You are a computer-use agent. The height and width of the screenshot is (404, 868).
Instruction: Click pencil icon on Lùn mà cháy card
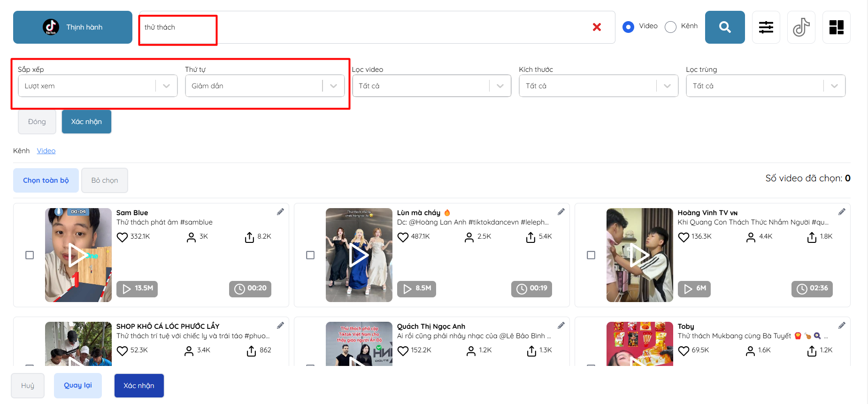pyautogui.click(x=561, y=212)
